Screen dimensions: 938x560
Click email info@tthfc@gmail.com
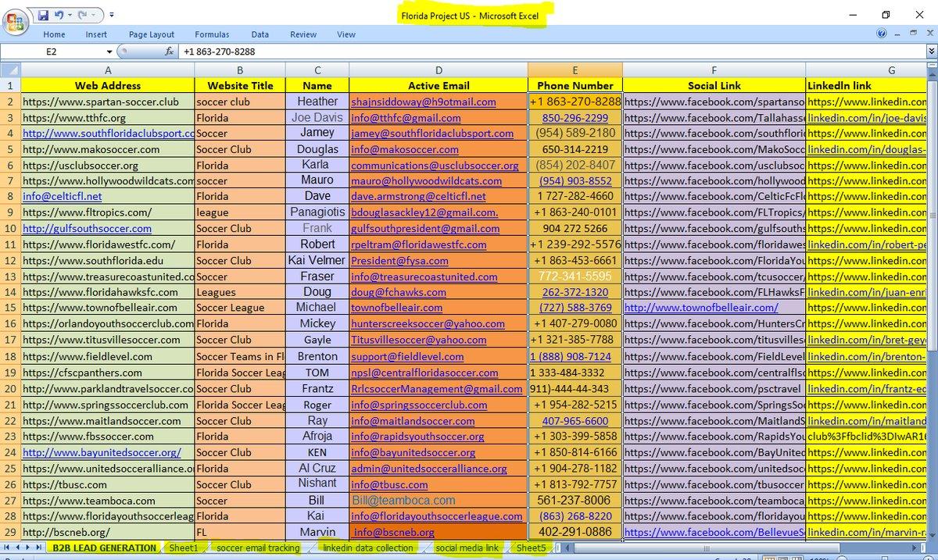coord(406,118)
